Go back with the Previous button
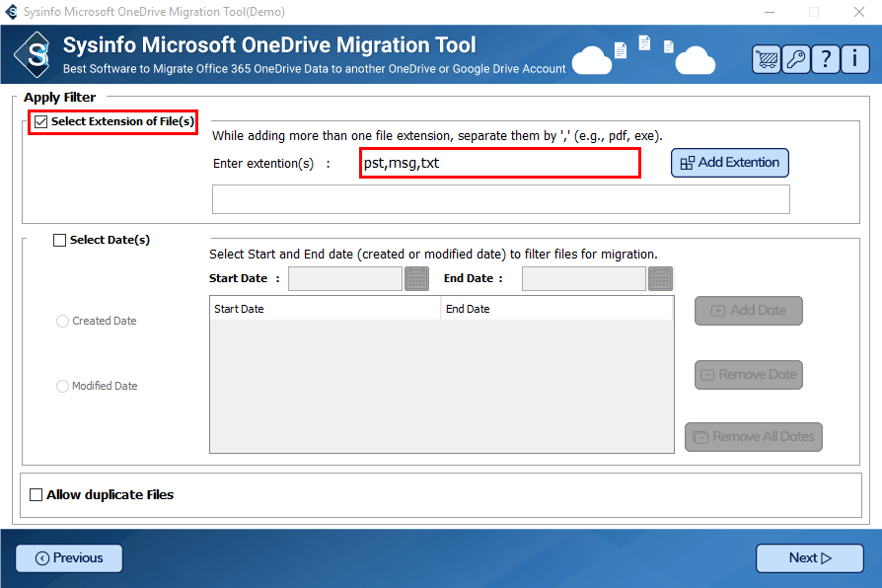Viewport: 882px width, 588px height. pos(69,558)
